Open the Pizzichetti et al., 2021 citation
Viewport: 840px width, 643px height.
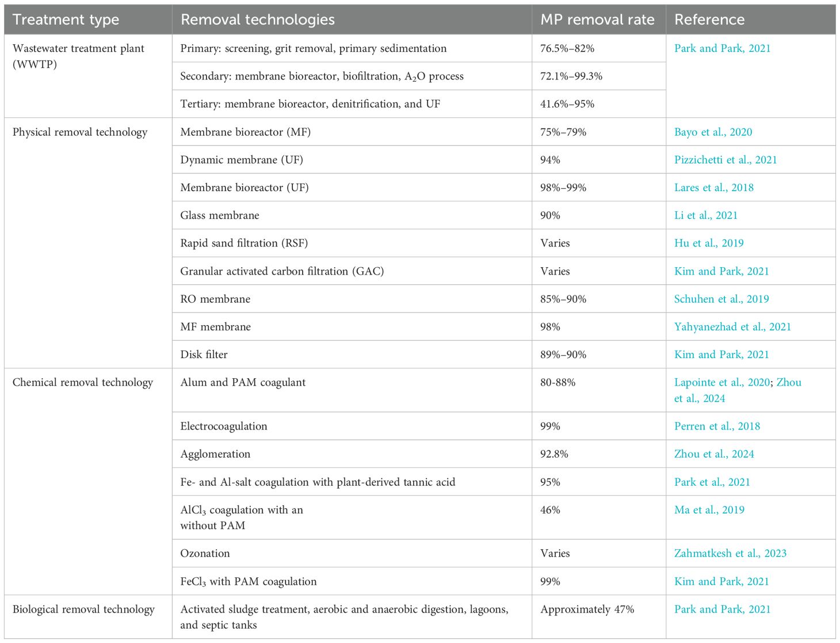pyautogui.click(x=725, y=159)
